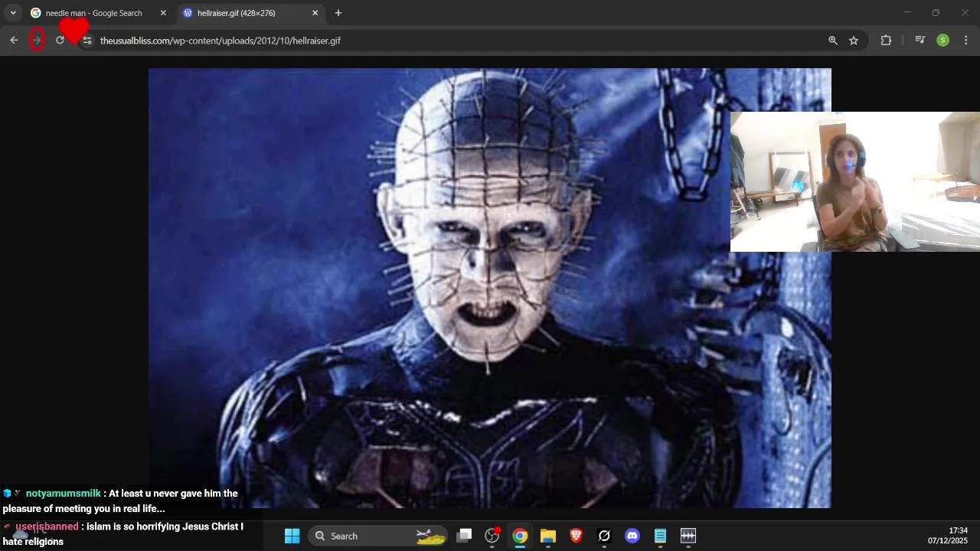The image size is (980, 551).
Task: Open the media control icon in toolbar
Action: pyautogui.click(x=920, y=41)
